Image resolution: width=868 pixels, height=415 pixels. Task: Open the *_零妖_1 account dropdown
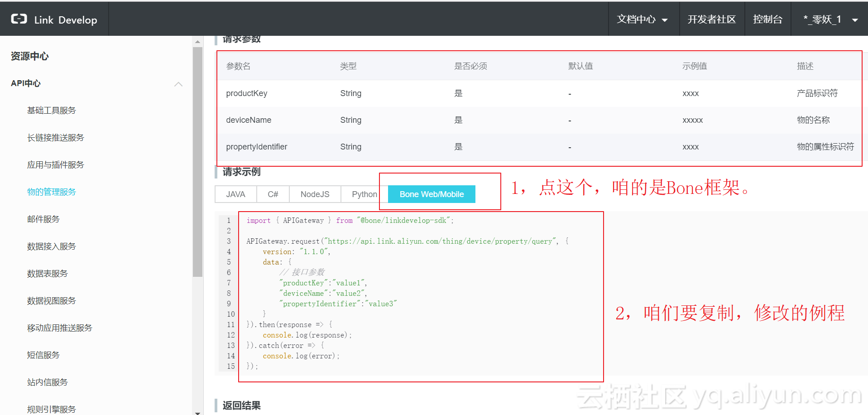[x=830, y=19]
